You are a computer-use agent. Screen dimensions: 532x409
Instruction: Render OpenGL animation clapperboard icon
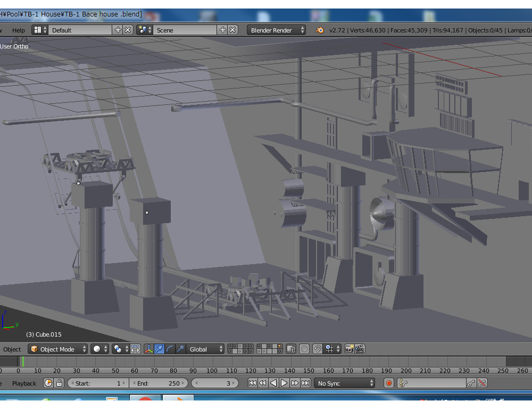pyautogui.click(x=360, y=349)
